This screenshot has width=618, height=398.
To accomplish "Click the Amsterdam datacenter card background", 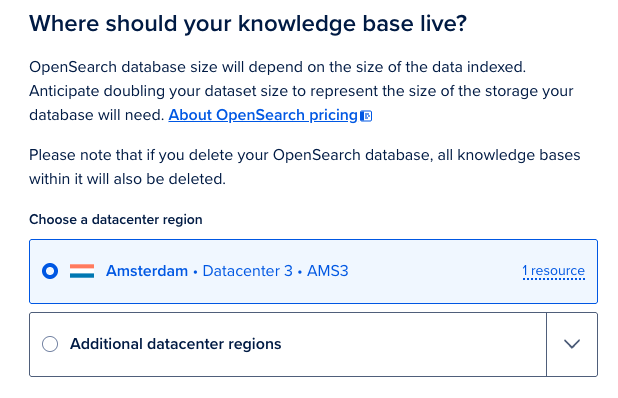I will pyautogui.click(x=313, y=271).
